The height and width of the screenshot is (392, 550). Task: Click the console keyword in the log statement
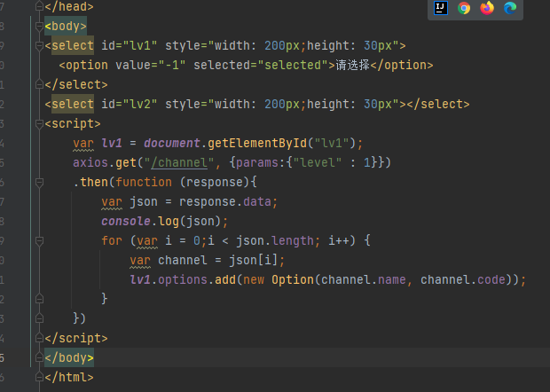tap(126, 221)
